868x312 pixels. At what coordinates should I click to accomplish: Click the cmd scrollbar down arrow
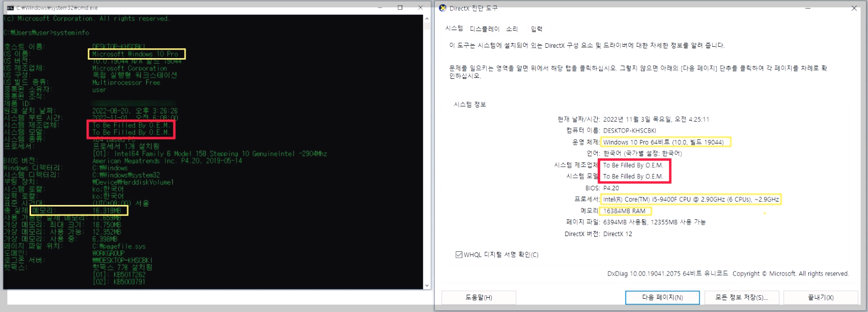pos(427,285)
